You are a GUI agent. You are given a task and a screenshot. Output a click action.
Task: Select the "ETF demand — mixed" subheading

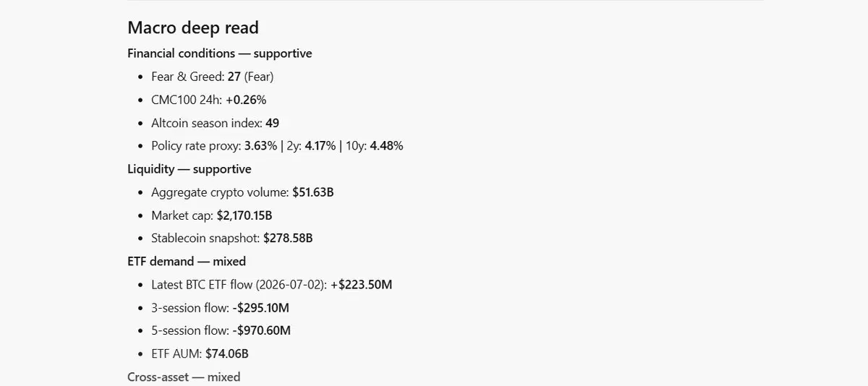click(187, 262)
